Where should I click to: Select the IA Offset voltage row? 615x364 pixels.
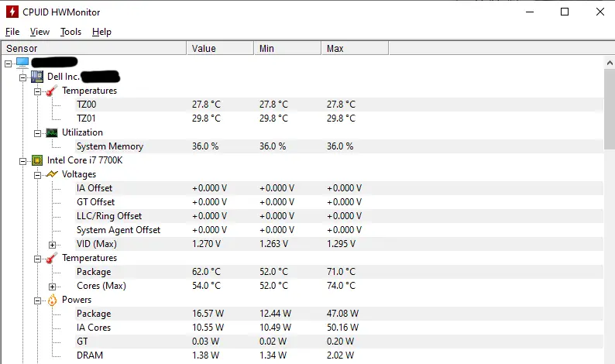pyautogui.click(x=339, y=188)
